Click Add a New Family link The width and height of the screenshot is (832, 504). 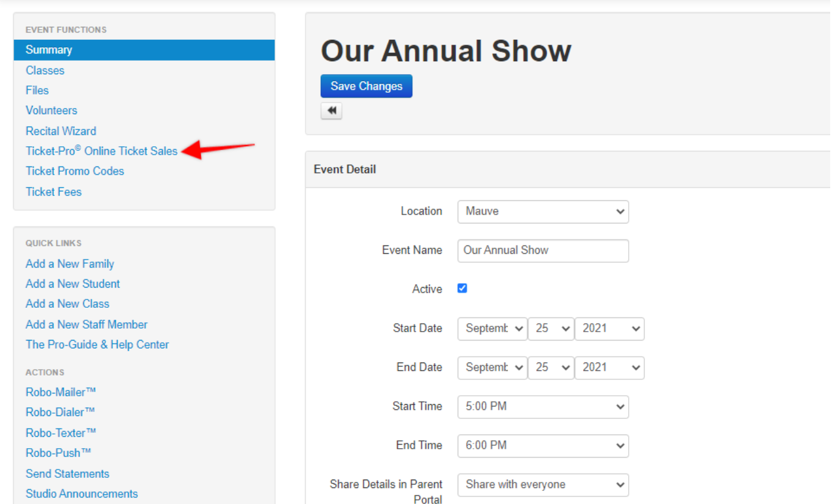[70, 264]
